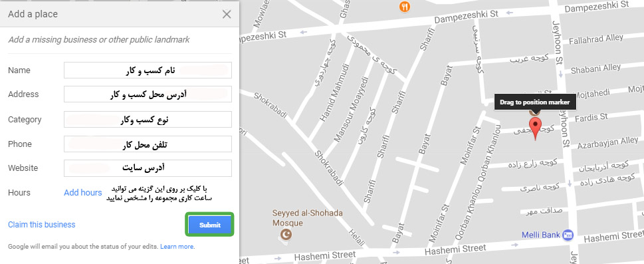
Task: Click the orange restaurant icon on map
Action: coord(405,6)
